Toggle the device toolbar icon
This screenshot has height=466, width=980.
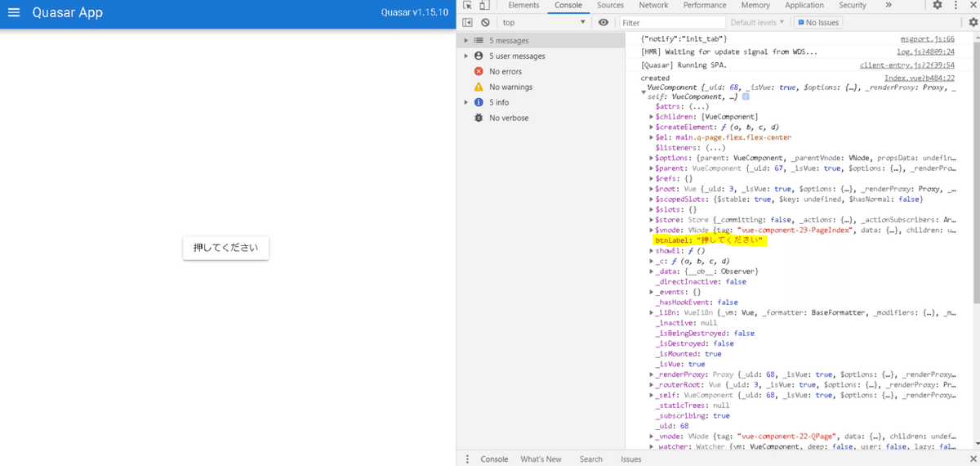(x=484, y=5)
